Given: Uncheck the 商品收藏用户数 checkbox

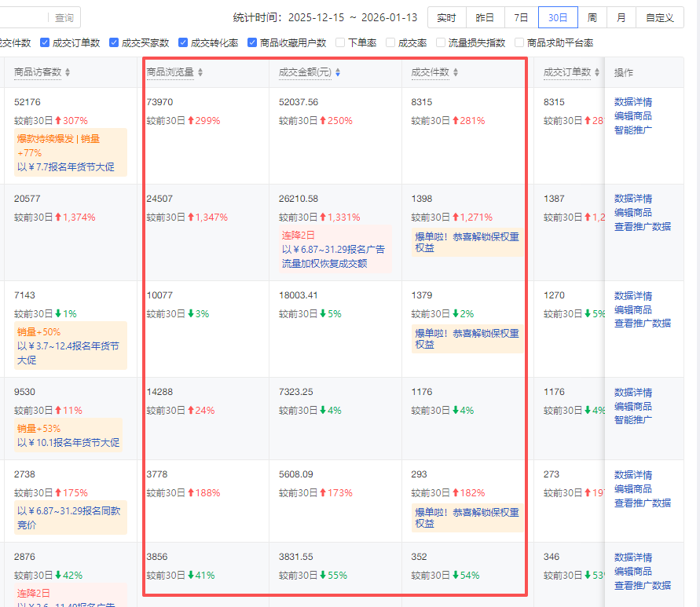Looking at the screenshot, I should point(252,42).
